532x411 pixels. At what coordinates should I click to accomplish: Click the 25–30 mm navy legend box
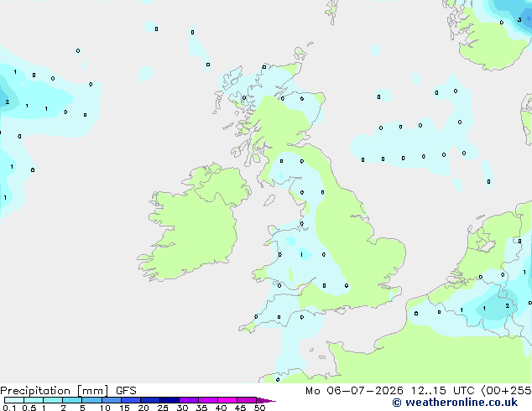[170, 400]
